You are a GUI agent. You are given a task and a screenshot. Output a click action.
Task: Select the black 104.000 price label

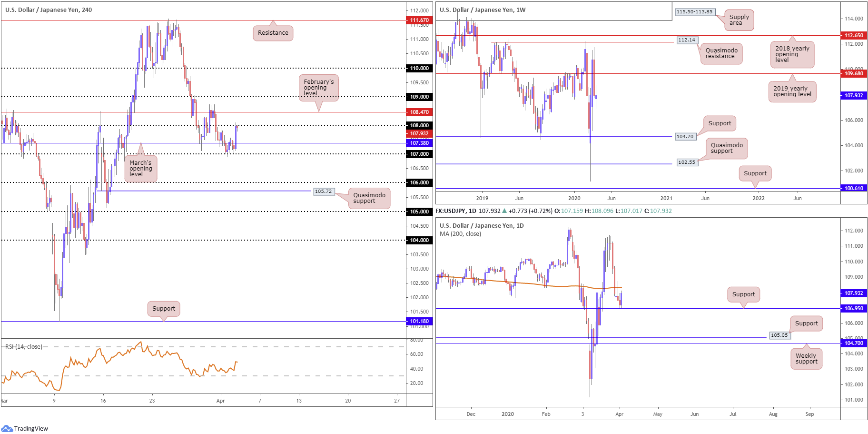(419, 240)
